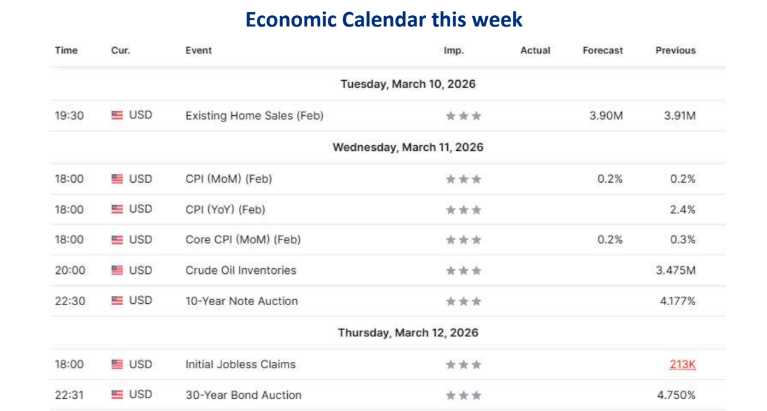Click the US flag icon beside Existing Home Sales
This screenshot has height=411, width=767.
click(x=117, y=115)
